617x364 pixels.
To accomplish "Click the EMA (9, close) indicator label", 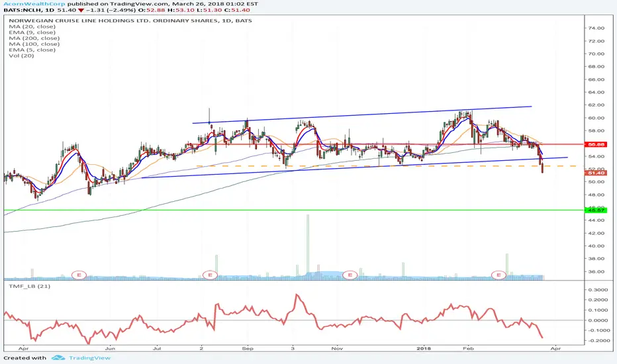I will (32, 32).
